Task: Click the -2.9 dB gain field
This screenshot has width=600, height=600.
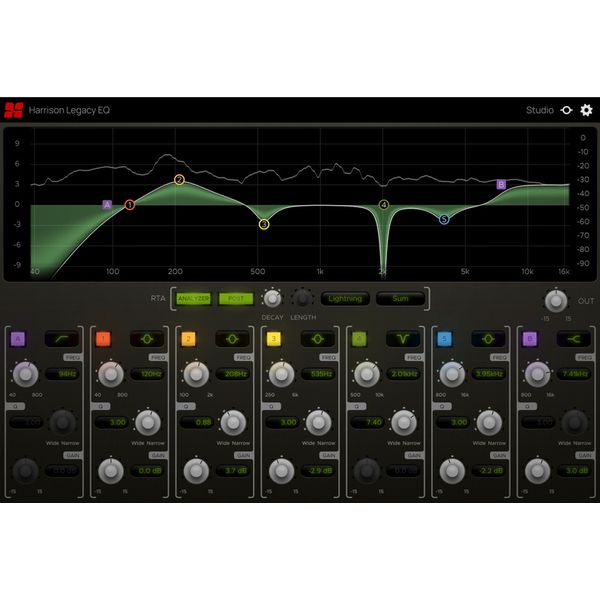Action: (318, 471)
